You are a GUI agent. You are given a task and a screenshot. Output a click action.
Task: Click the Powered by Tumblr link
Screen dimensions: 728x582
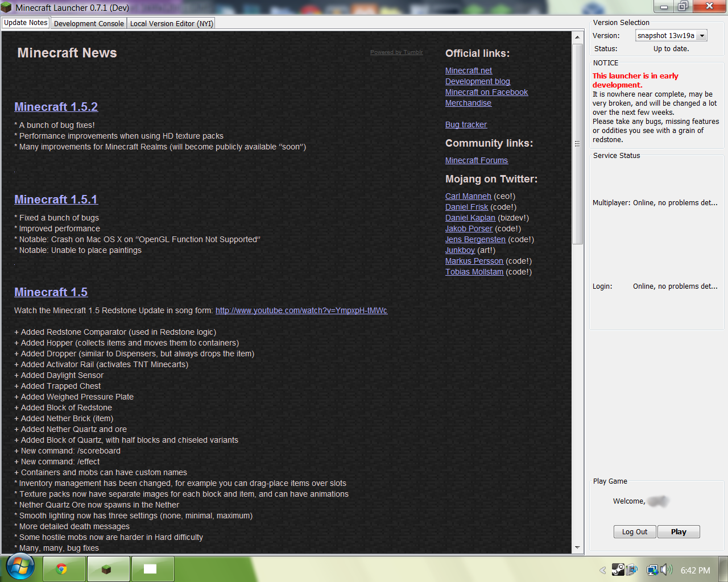click(x=396, y=52)
